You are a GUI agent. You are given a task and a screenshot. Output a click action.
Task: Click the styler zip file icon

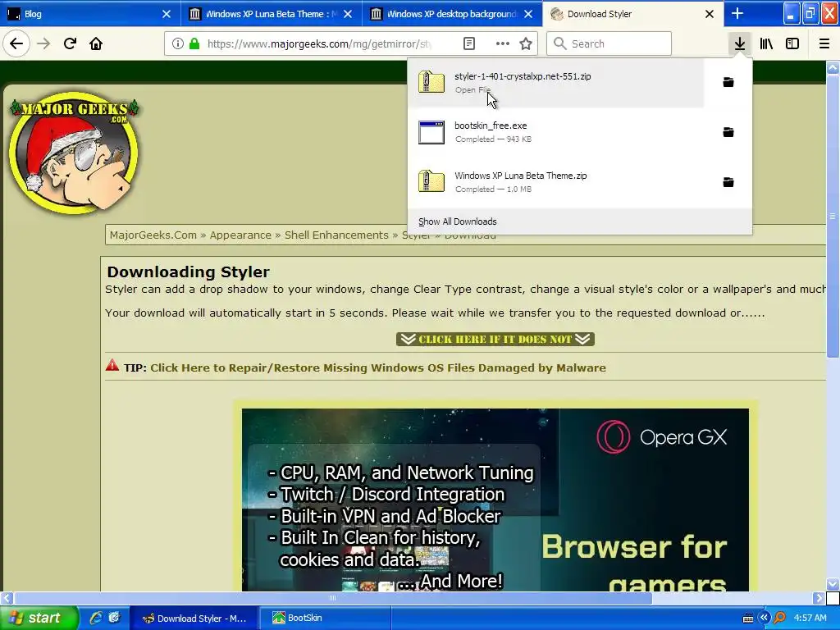pos(431,82)
